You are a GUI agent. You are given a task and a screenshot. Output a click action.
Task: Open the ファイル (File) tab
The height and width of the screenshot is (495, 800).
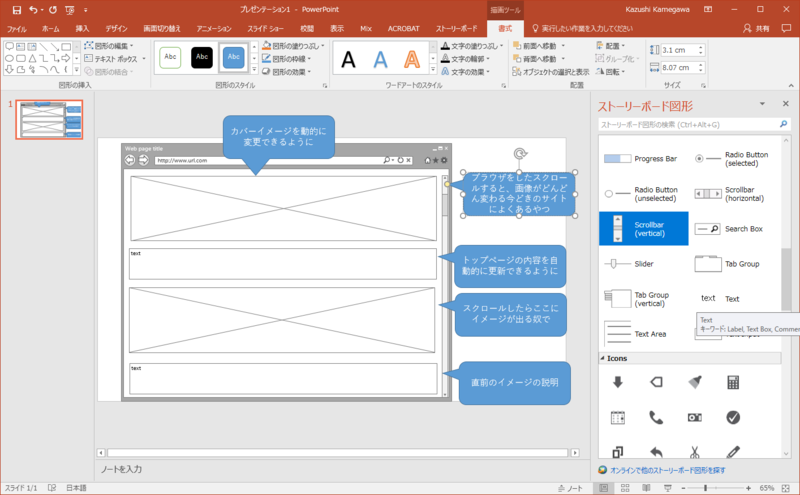16,29
